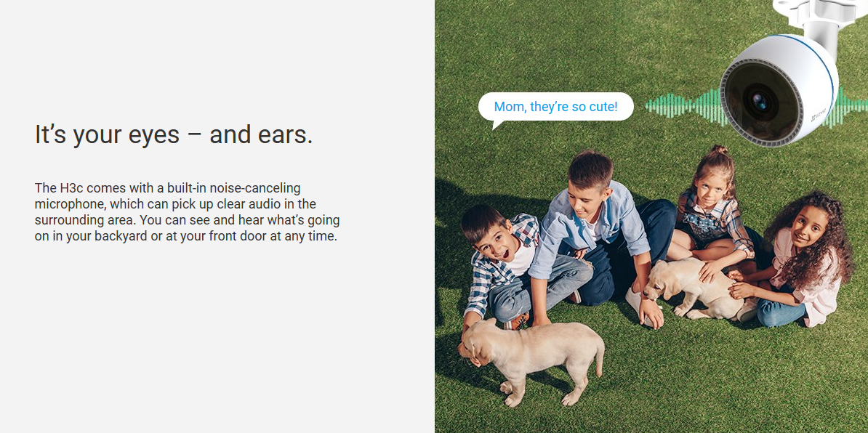The image size is (868, 433).
Task: Click the "It's your eyes – and ears." heading
Action: 174,134
